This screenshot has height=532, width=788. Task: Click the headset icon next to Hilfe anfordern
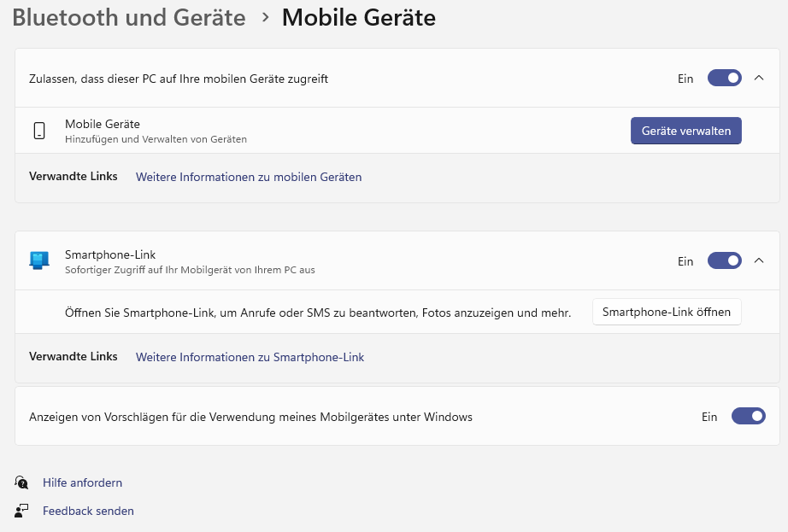21,482
